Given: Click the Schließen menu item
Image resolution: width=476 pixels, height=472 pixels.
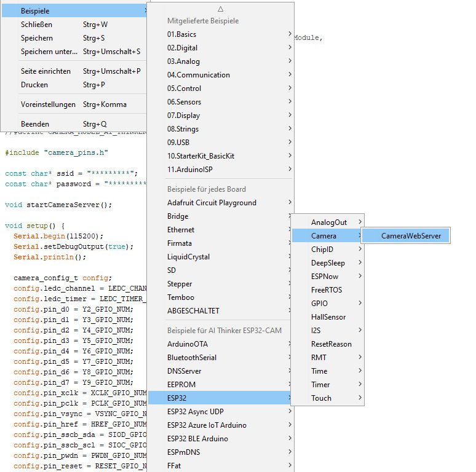Looking at the screenshot, I should pos(36,25).
